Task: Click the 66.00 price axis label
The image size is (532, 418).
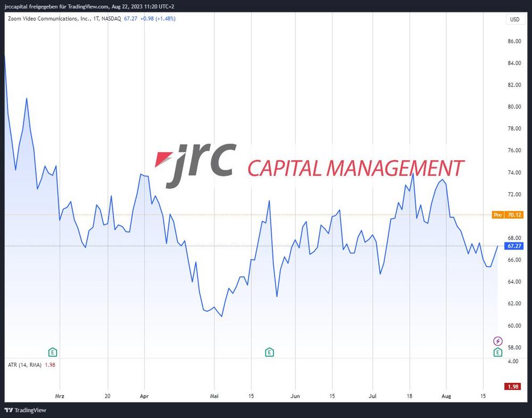Action: (x=514, y=260)
